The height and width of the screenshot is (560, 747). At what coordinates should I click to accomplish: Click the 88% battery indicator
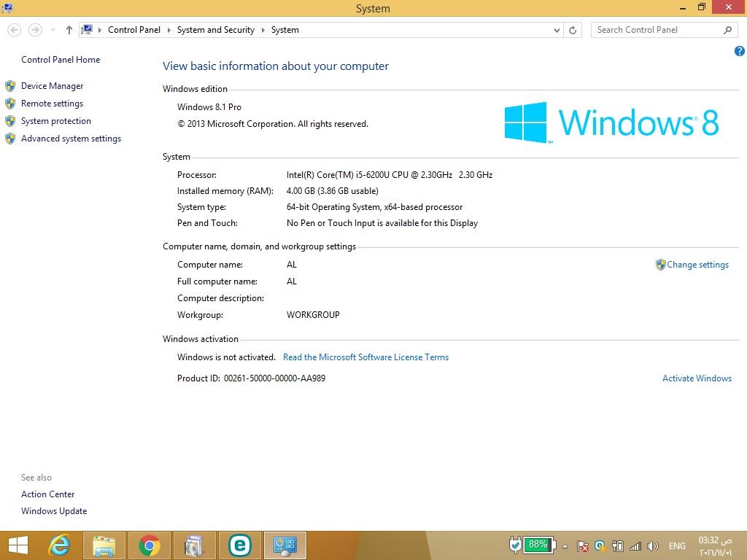coord(539,545)
